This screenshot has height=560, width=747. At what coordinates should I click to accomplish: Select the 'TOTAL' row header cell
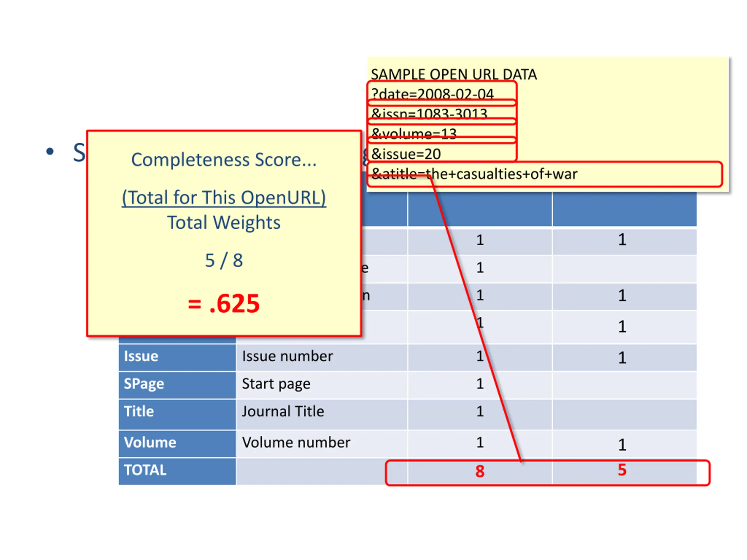(177, 471)
